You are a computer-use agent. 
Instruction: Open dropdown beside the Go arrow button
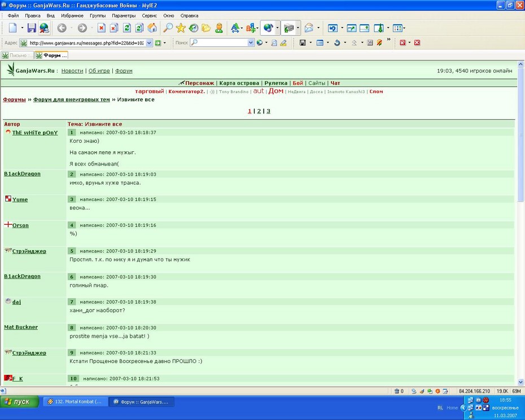164,43
